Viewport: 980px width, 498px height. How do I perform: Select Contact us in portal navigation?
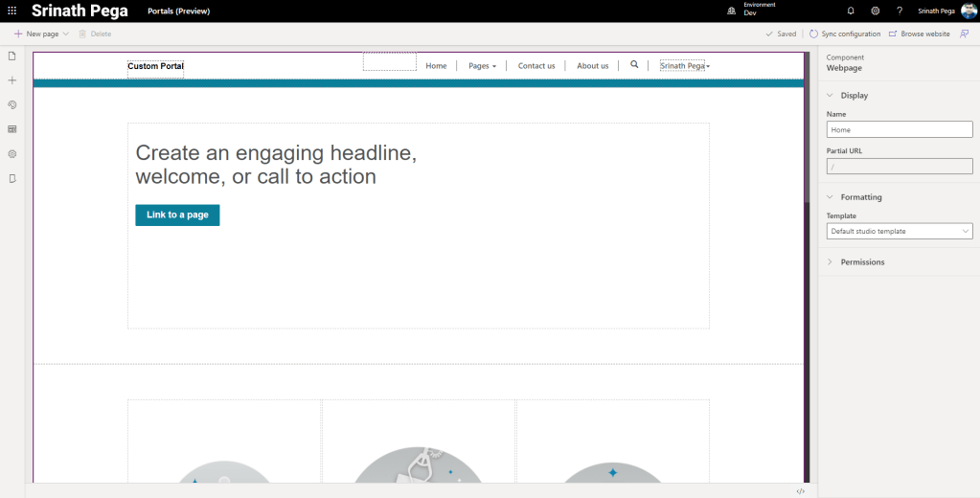[x=536, y=66]
